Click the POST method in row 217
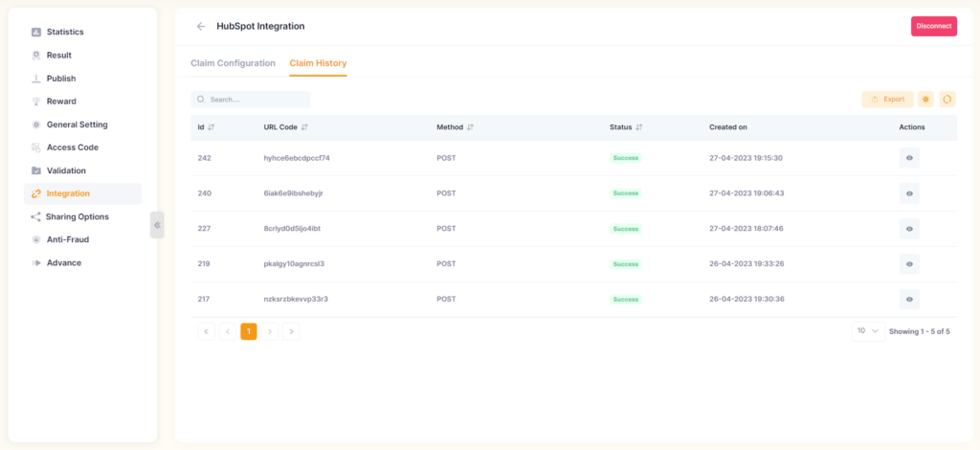 tap(446, 300)
